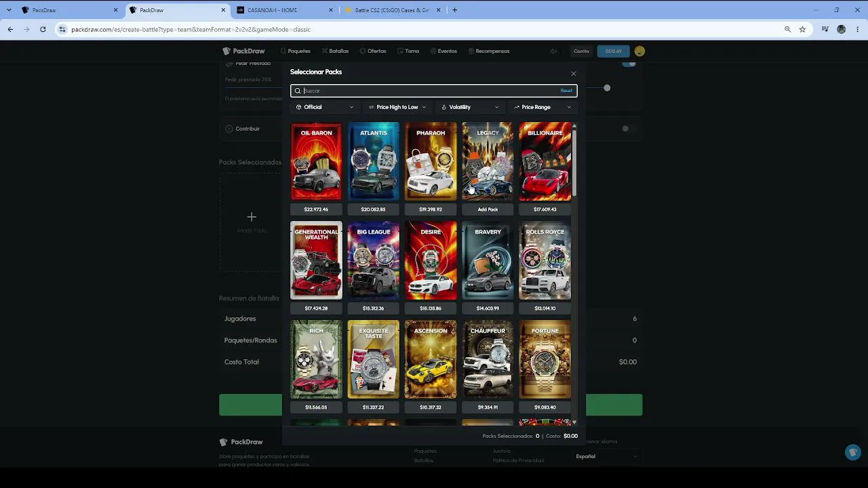The width and height of the screenshot is (868, 488).
Task: Select the Exquisite Taste pack
Action: (374, 359)
